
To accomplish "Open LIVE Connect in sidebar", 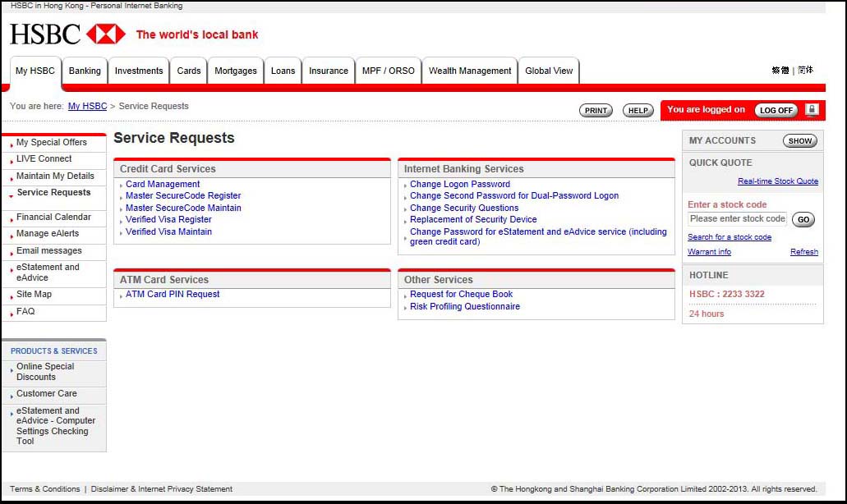I will tap(44, 158).
